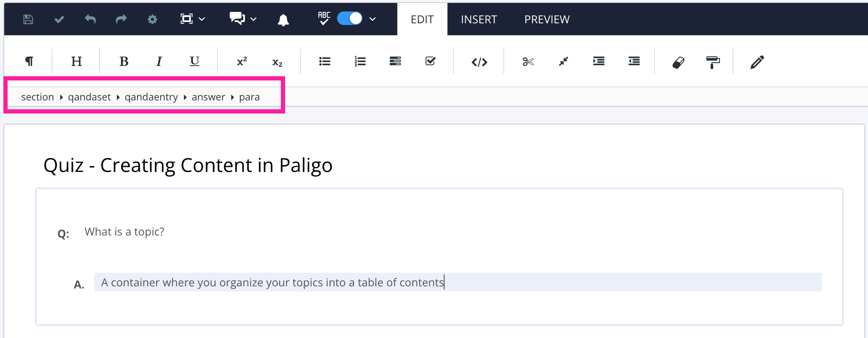Click the paint roller format icon
Viewport: 868px width, 338px height.
(713, 62)
